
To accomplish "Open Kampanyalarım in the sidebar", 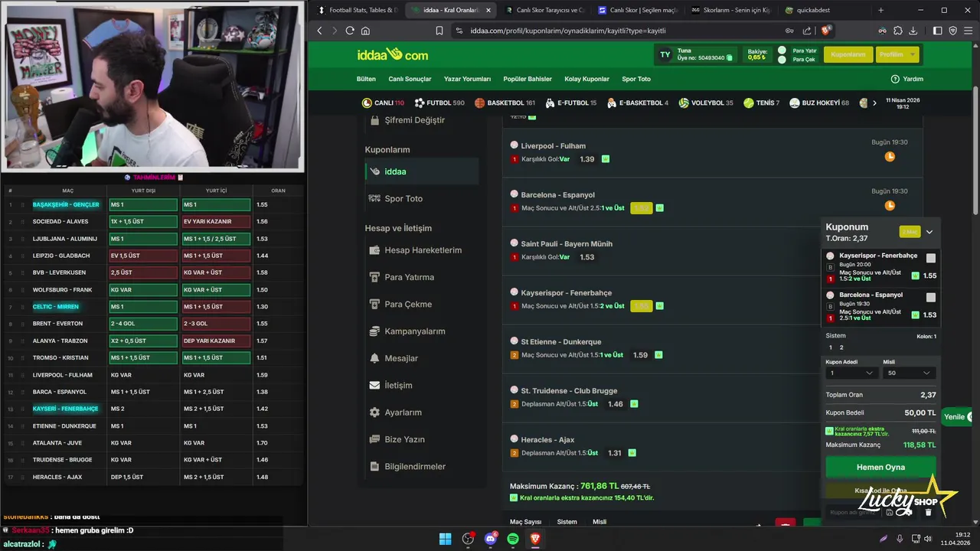I will point(415,331).
